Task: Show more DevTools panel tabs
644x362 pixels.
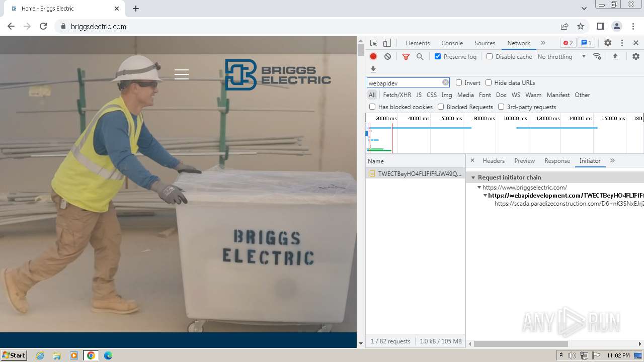Action: tap(543, 43)
